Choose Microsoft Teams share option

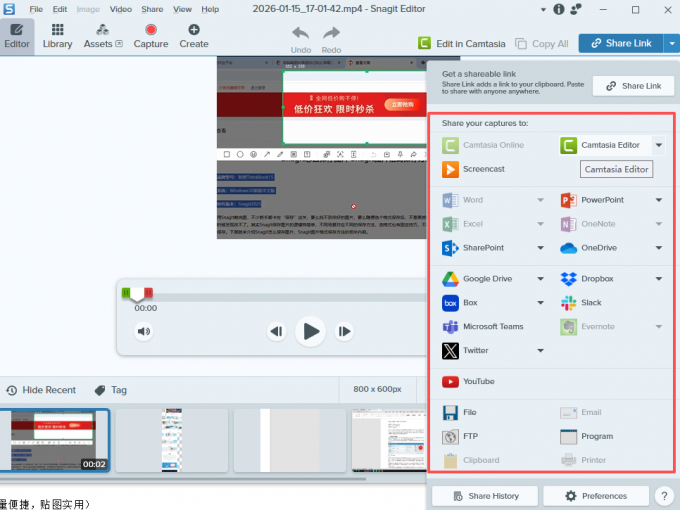[x=492, y=326]
